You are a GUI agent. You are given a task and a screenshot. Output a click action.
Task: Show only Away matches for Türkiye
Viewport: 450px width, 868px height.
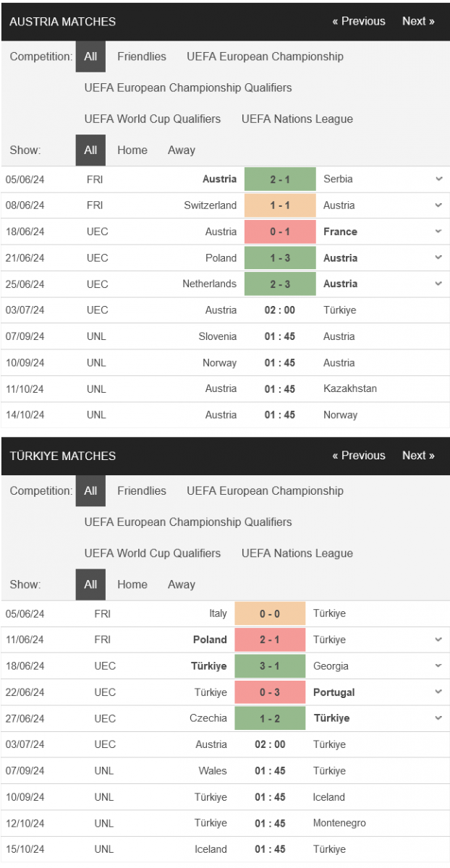point(182,584)
